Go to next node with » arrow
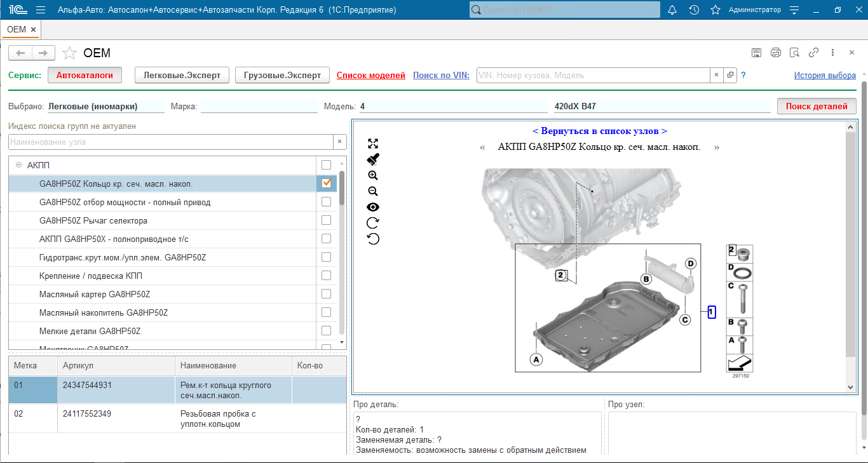This screenshot has width=868, height=463. [717, 147]
